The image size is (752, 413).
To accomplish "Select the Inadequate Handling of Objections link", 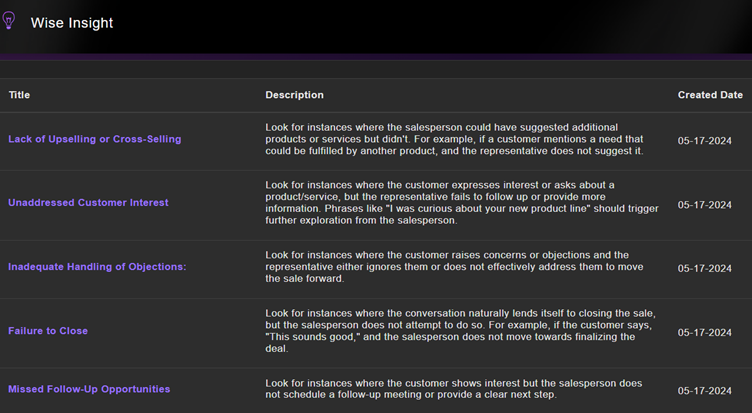I will pos(97,267).
